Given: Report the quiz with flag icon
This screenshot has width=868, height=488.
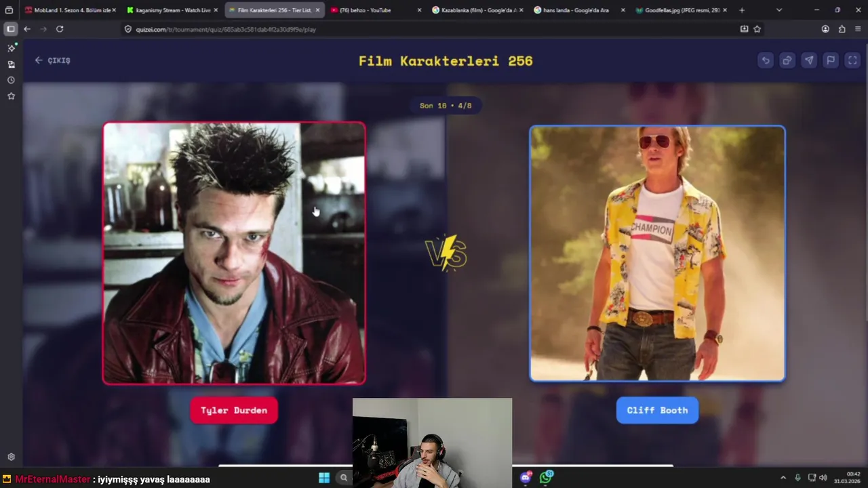Looking at the screenshot, I should (831, 60).
